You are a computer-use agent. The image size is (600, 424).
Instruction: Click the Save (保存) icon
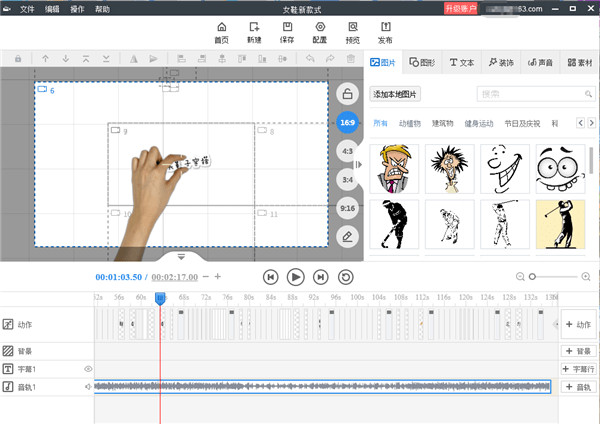(287, 32)
